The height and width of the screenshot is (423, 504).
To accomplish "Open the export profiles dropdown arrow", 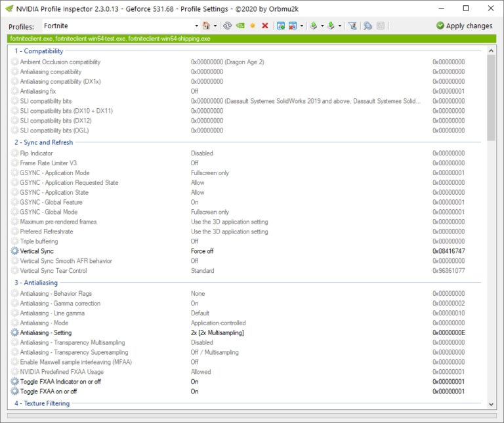I will coord(322,26).
